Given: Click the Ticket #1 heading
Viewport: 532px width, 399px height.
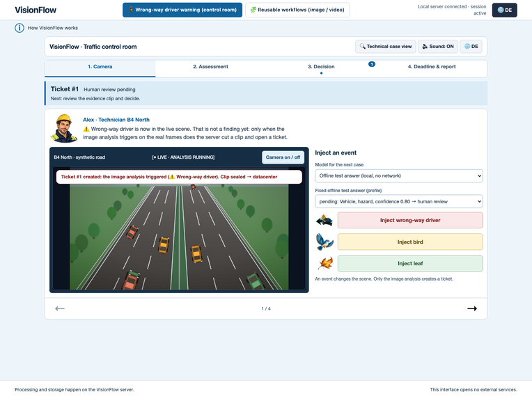Looking at the screenshot, I should pyautogui.click(x=65, y=89).
